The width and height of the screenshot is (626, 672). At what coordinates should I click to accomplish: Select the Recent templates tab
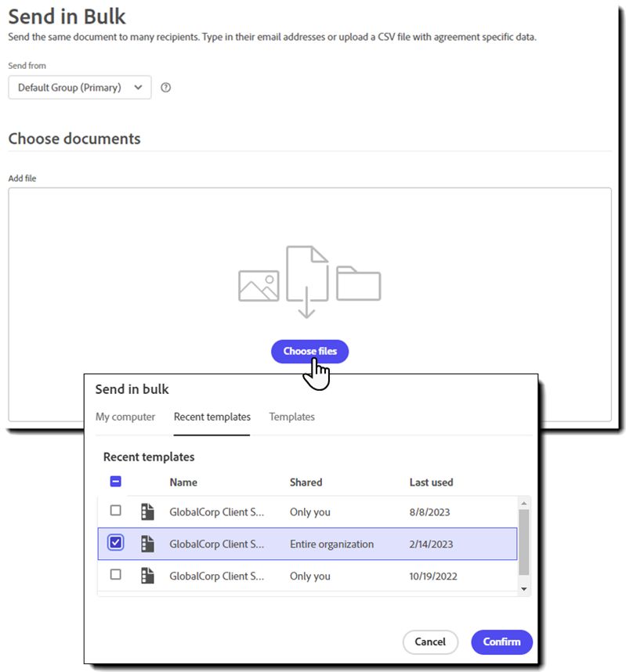pos(212,417)
